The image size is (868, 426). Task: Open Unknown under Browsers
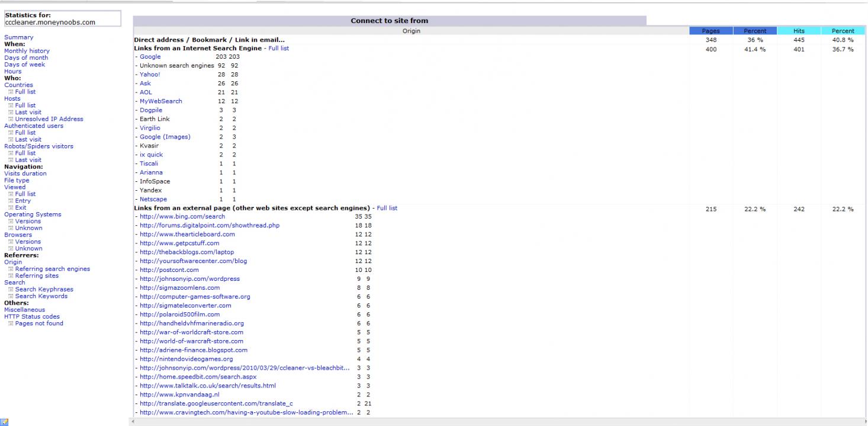[x=29, y=248]
